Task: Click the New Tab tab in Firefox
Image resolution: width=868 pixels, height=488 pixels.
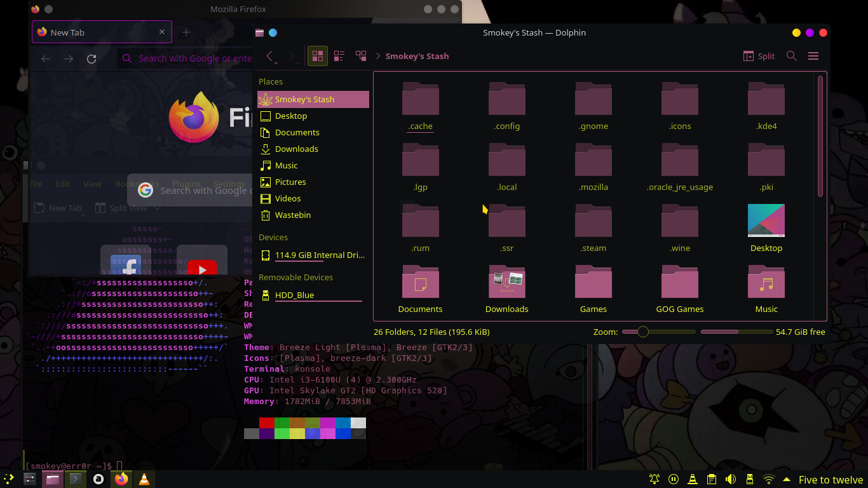Action: coord(102,32)
